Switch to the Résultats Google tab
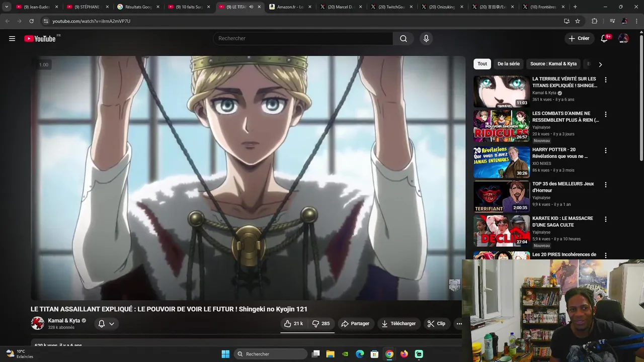 coord(138,7)
